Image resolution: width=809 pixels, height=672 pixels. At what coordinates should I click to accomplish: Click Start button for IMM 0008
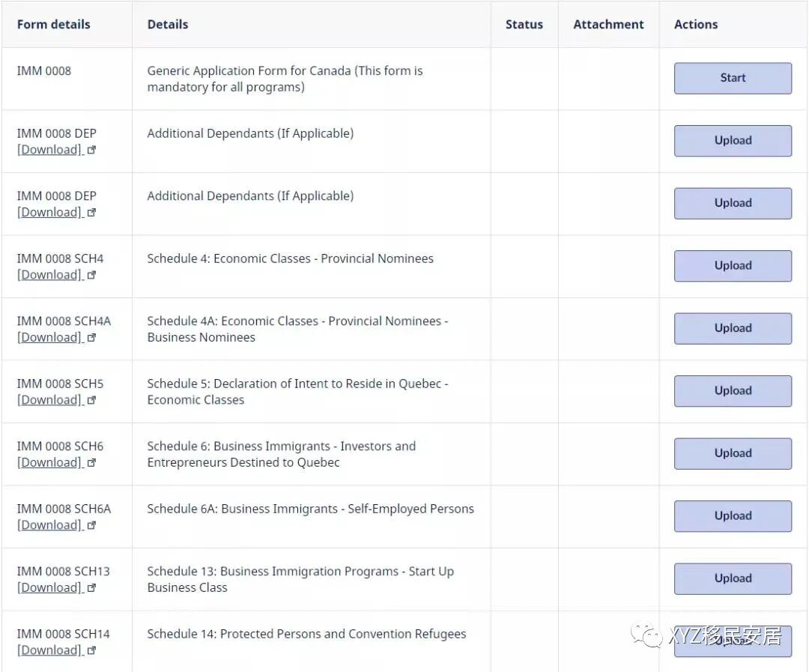click(x=732, y=78)
